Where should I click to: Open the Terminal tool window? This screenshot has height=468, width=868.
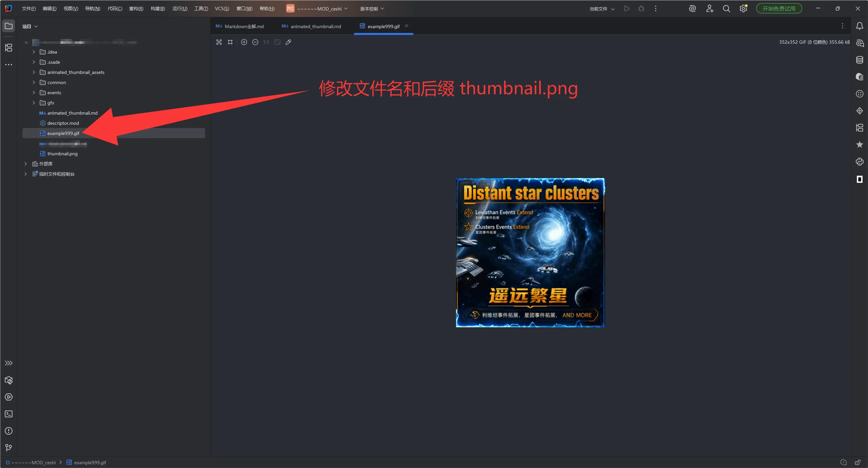tap(9, 414)
